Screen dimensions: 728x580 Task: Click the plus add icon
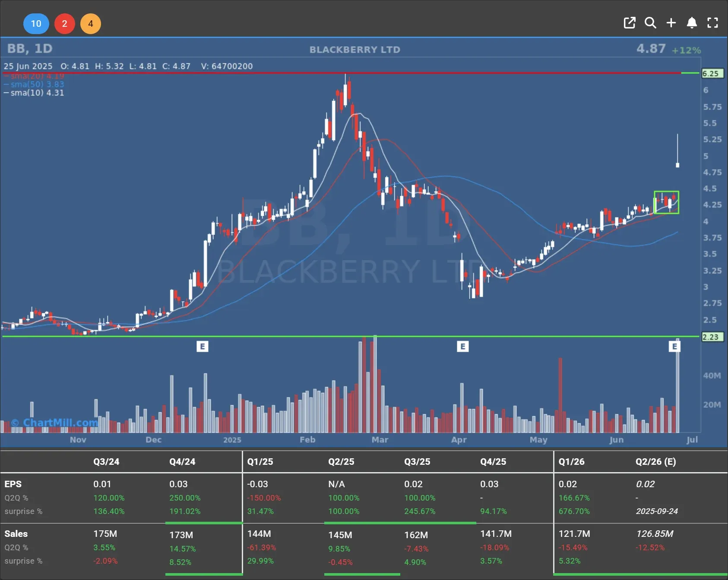click(x=671, y=23)
